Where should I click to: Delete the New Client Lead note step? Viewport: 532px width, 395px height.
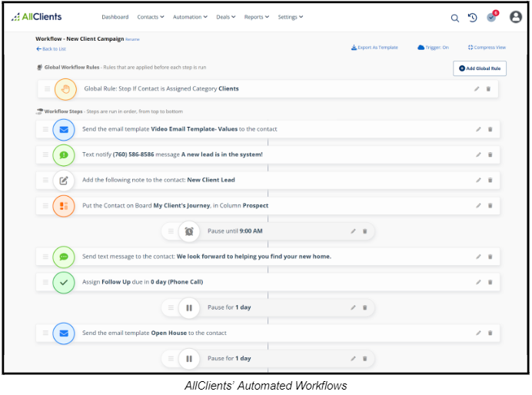pos(490,180)
